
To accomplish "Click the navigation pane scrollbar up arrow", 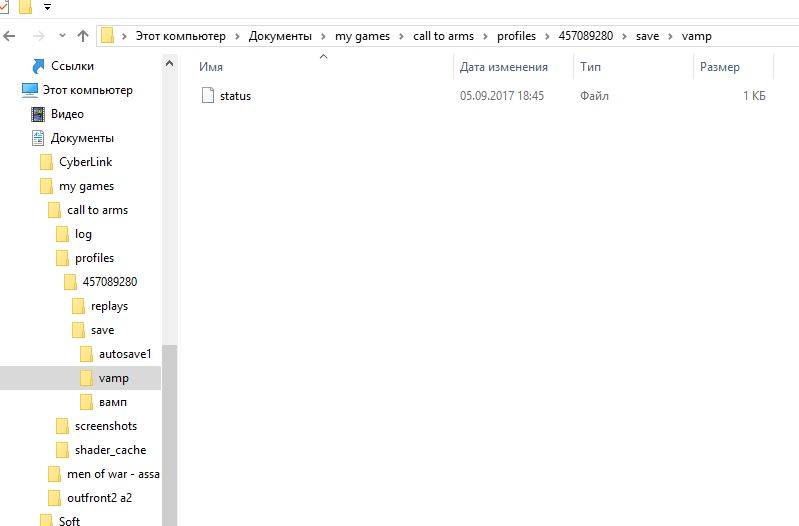I will pos(170,63).
